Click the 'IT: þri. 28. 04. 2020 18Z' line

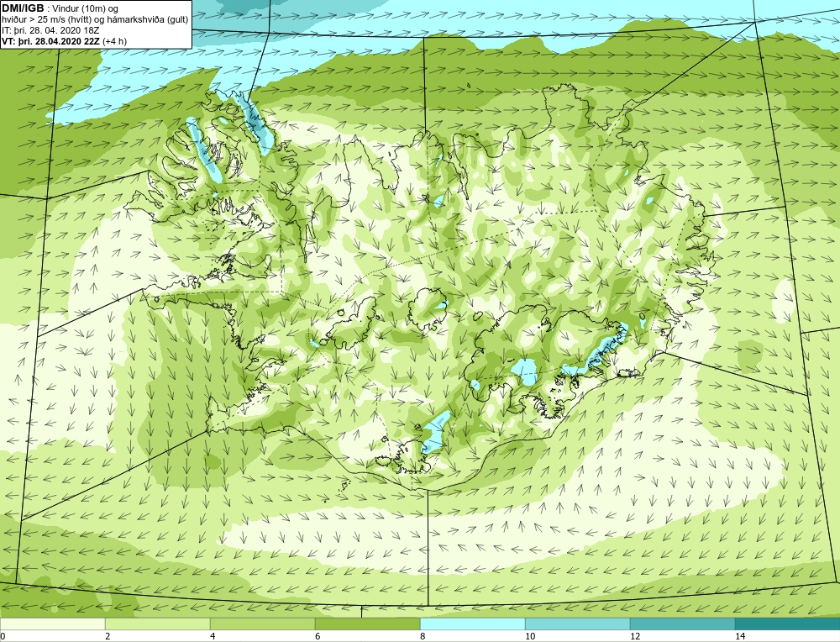51,30
